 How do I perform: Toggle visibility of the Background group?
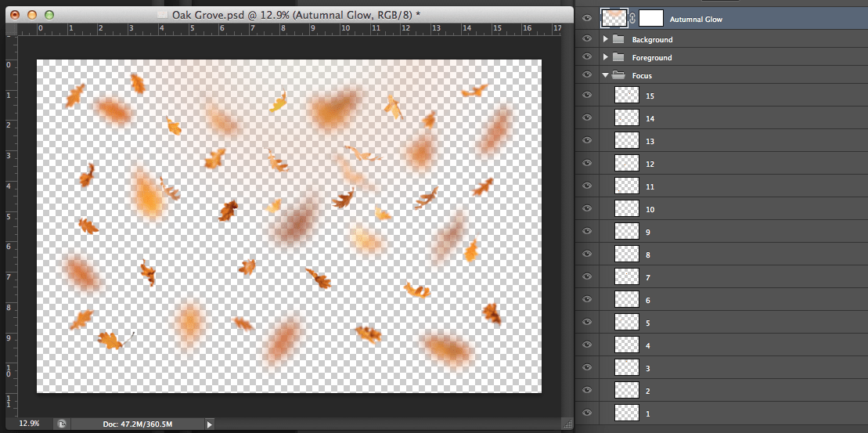[x=587, y=39]
